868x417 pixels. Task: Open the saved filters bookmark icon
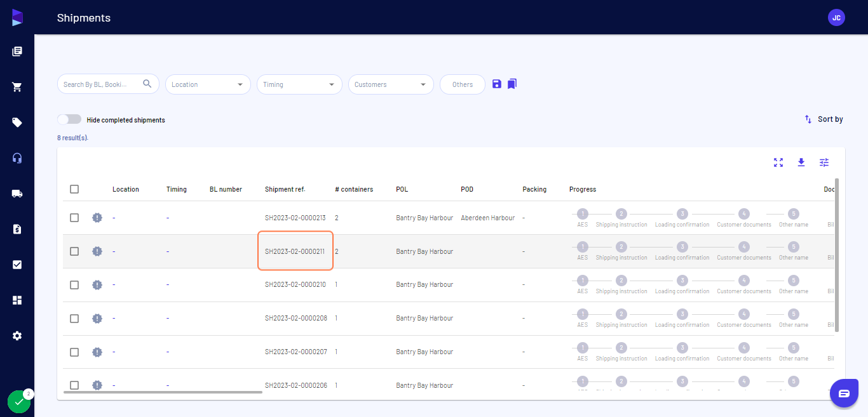(512, 84)
